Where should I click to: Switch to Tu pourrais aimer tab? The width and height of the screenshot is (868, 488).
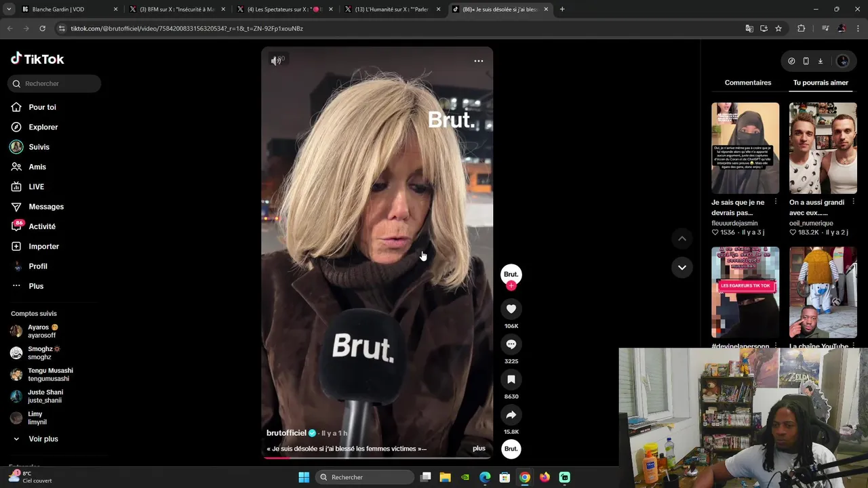click(x=821, y=83)
